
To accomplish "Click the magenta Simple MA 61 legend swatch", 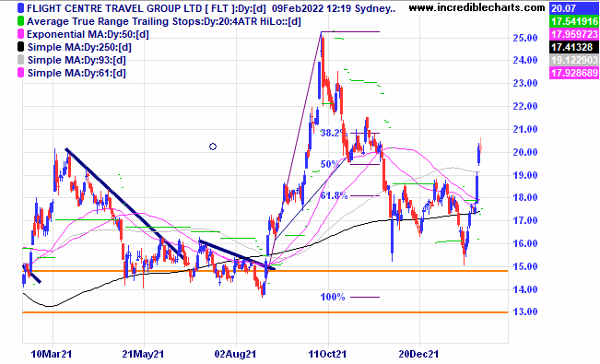I will point(21,73).
